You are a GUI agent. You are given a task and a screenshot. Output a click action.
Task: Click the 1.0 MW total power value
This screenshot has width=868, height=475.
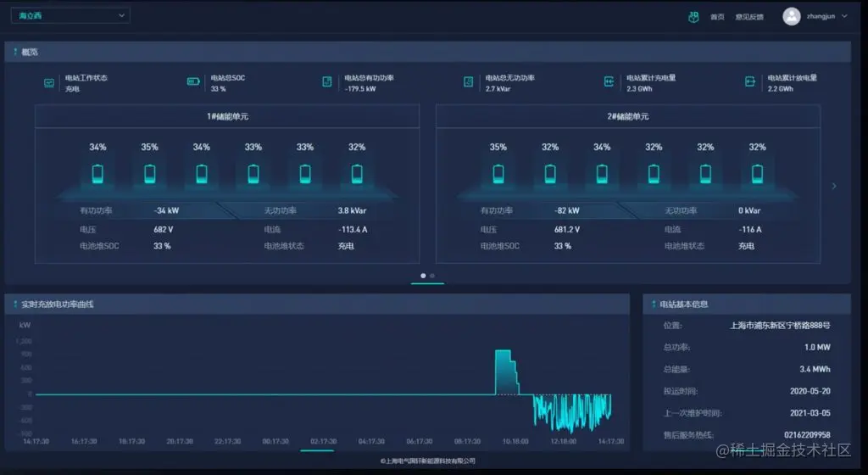[817, 347]
